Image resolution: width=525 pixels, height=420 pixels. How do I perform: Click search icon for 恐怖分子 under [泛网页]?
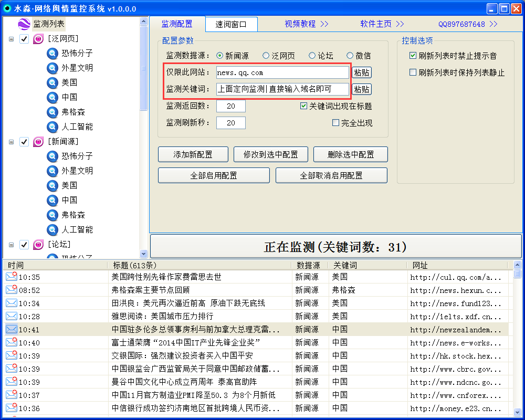(x=52, y=54)
